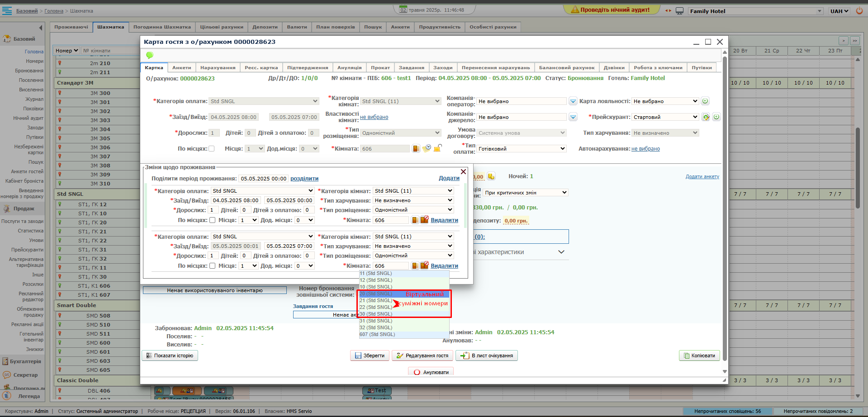The image size is (868, 417).
Task: Click the door icon beside first stay's room 606
Action: tap(415, 220)
